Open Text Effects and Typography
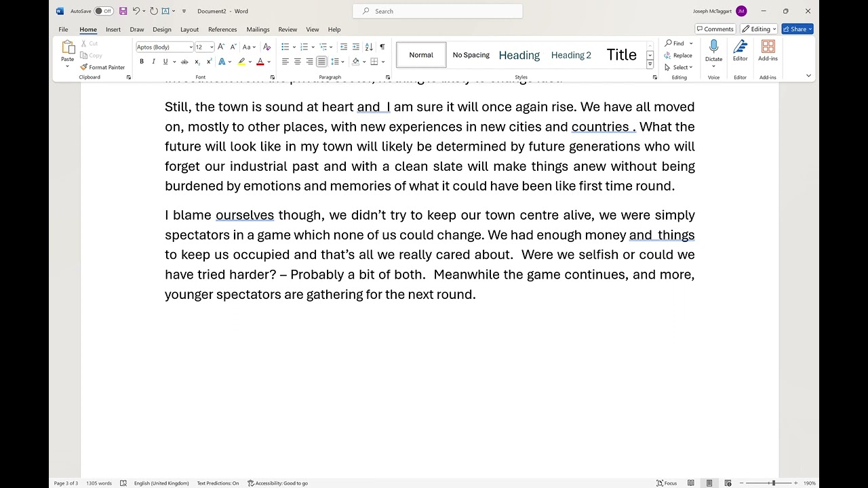The width and height of the screenshot is (868, 488). (222, 62)
